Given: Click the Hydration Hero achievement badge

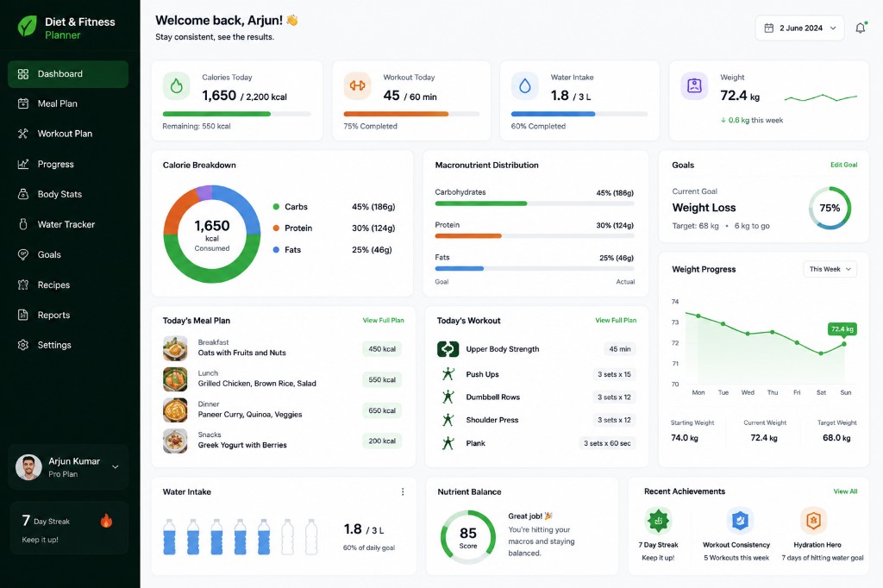Looking at the screenshot, I should coord(813,521).
